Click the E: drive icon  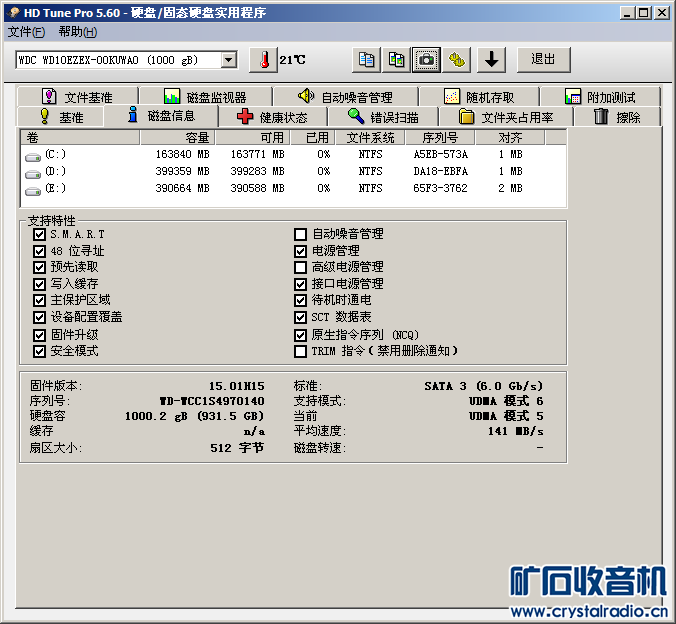[x=33, y=191]
